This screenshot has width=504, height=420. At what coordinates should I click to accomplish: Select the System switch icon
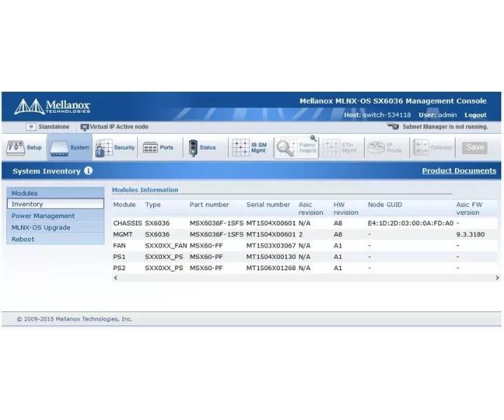click(x=59, y=148)
